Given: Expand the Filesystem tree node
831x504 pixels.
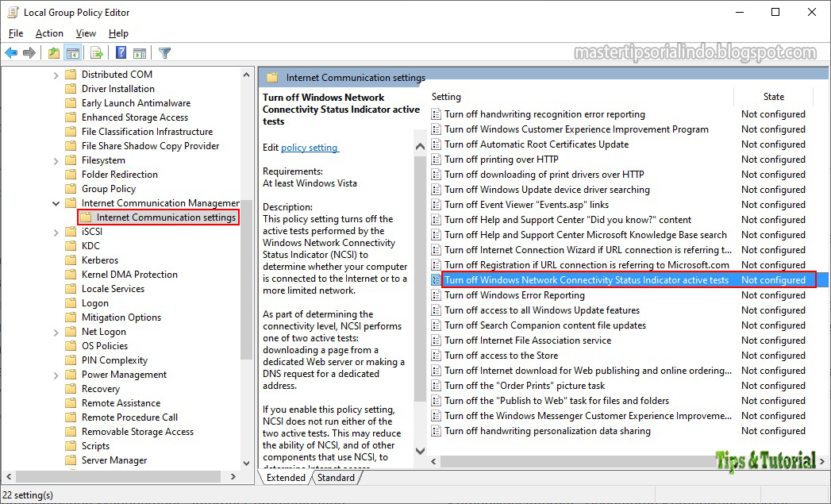Looking at the screenshot, I should [56, 160].
